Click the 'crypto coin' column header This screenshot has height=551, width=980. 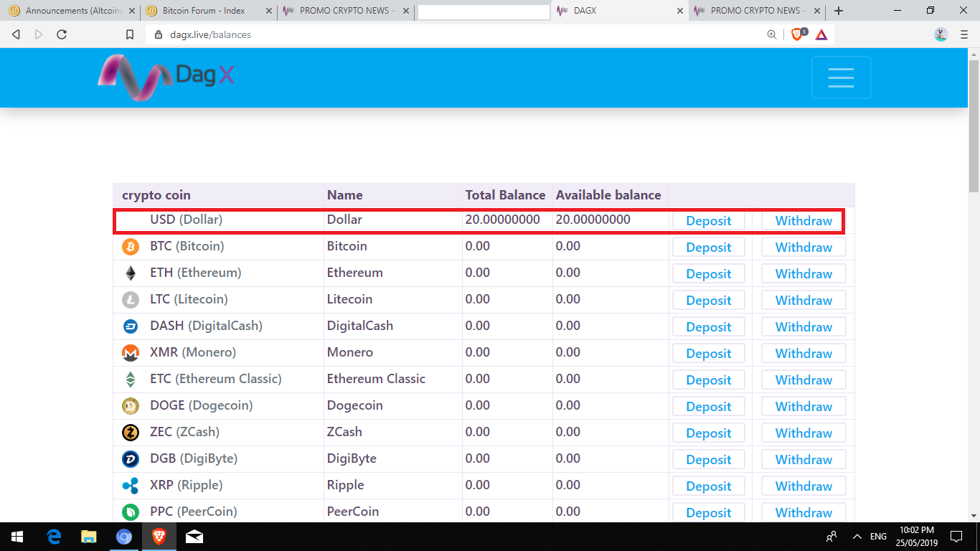[x=156, y=195]
